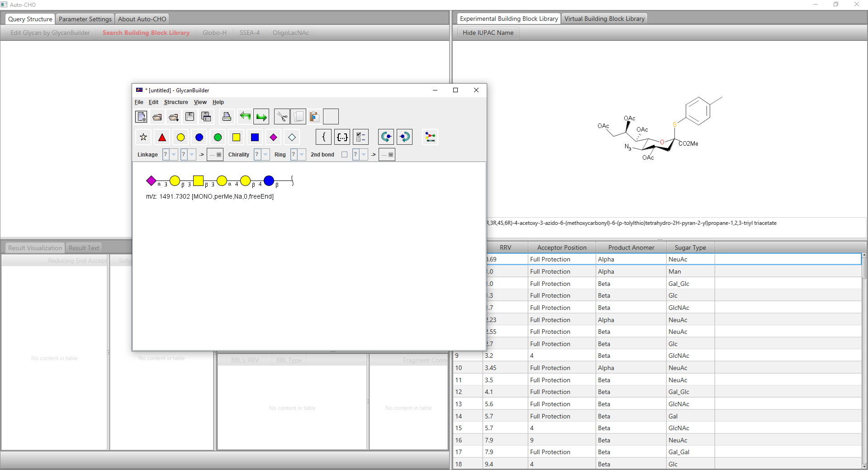Click the repeat unit brackets icon

342,137
